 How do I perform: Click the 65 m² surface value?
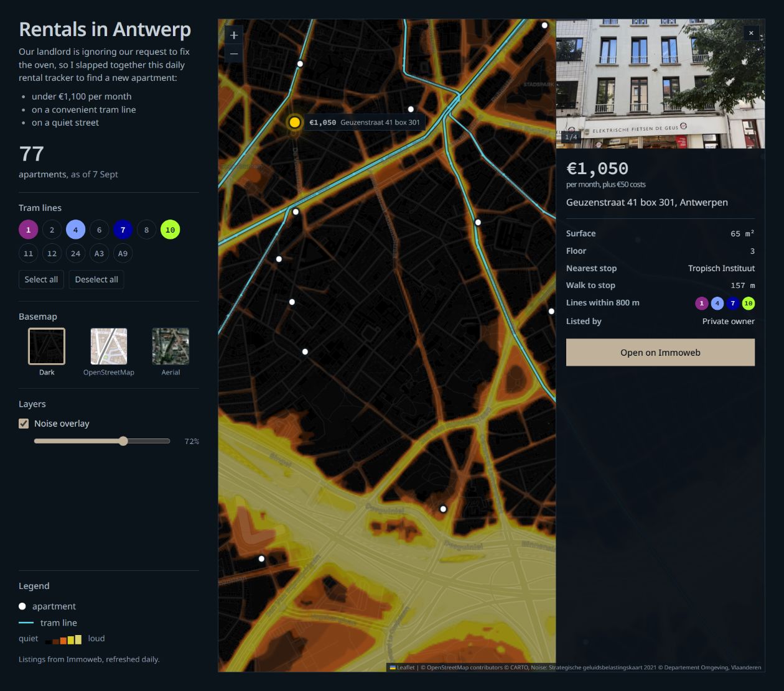[x=742, y=233]
